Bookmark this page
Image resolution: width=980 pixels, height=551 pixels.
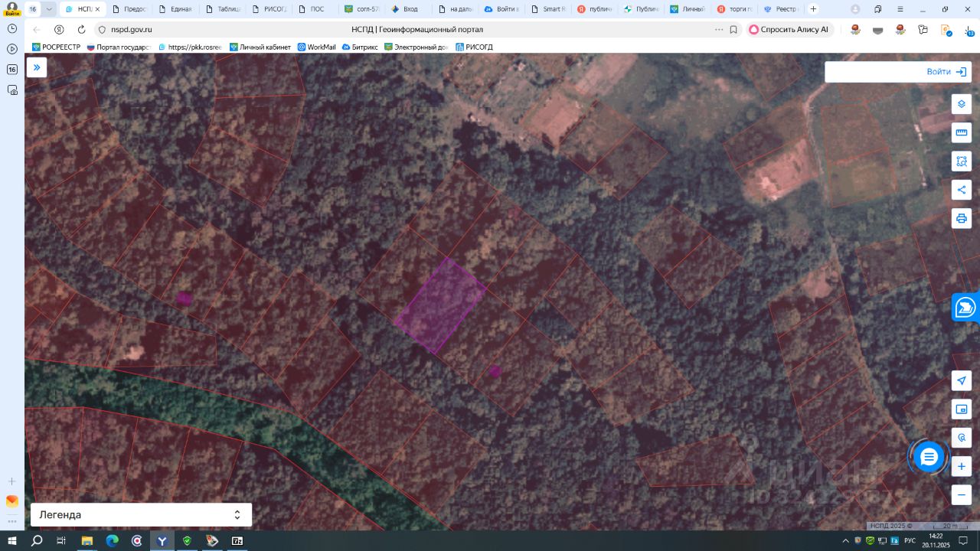pyautogui.click(x=733, y=30)
